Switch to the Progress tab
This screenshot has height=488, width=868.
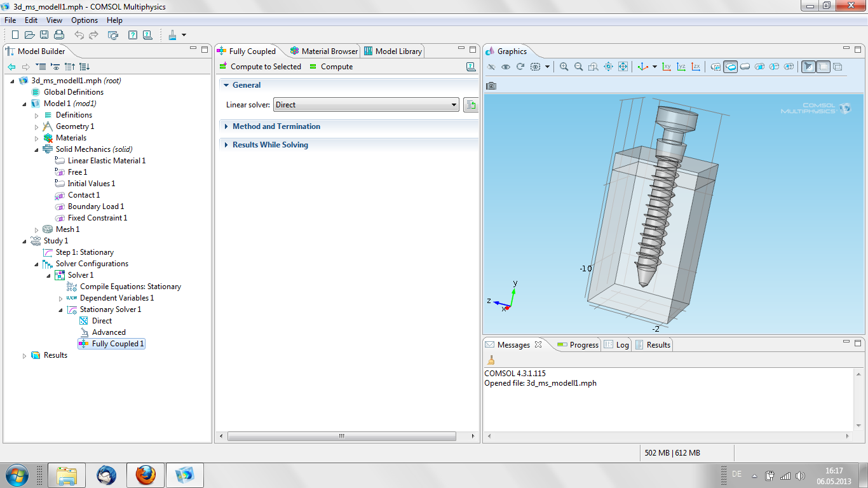point(578,345)
